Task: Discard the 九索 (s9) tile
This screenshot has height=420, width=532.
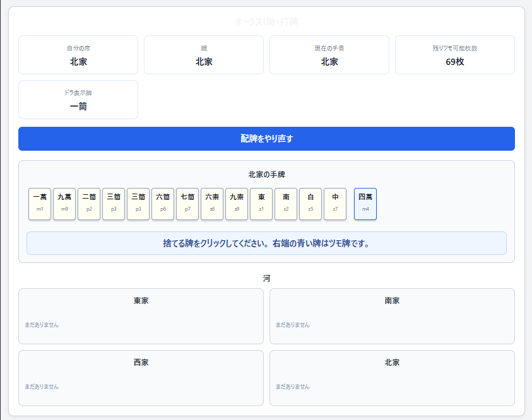Action: coord(237,204)
